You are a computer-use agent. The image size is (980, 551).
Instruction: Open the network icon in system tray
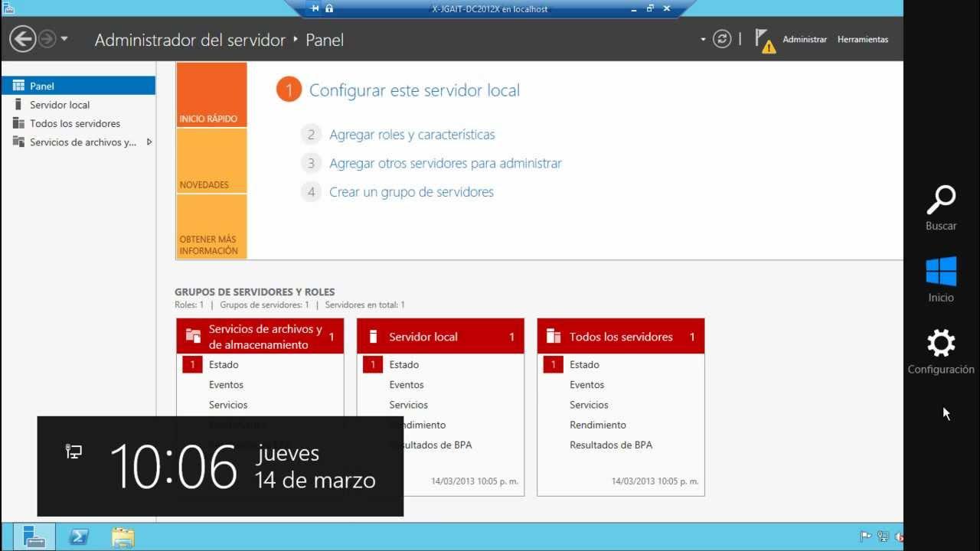point(883,537)
